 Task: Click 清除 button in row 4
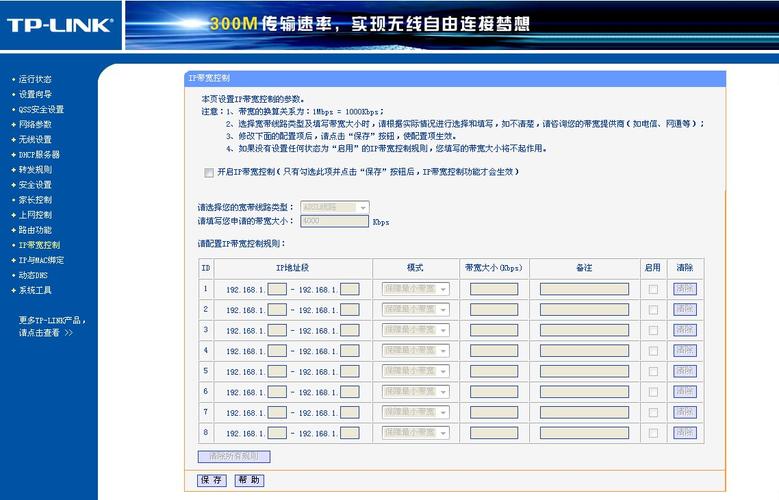[x=685, y=350]
